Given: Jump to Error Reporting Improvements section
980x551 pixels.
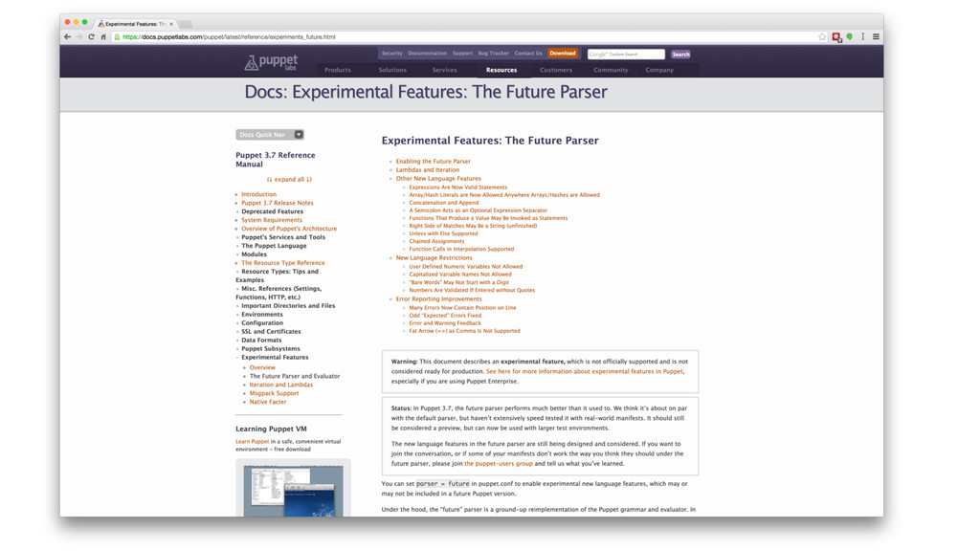Looking at the screenshot, I should coord(438,299).
